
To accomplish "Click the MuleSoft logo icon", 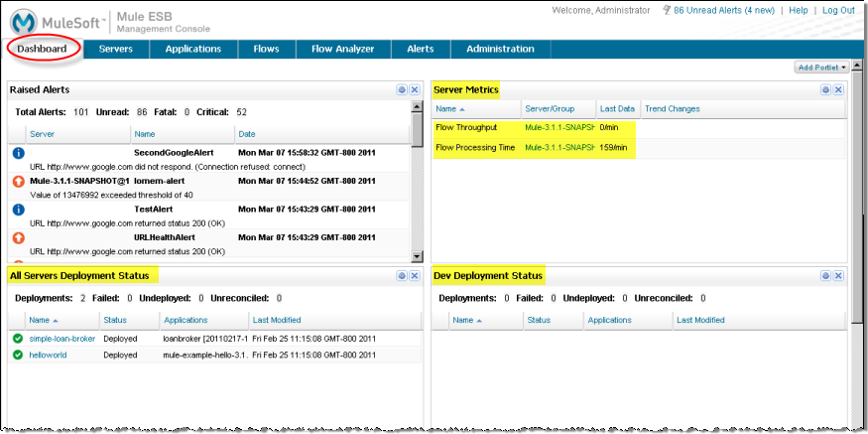I will click(x=25, y=19).
